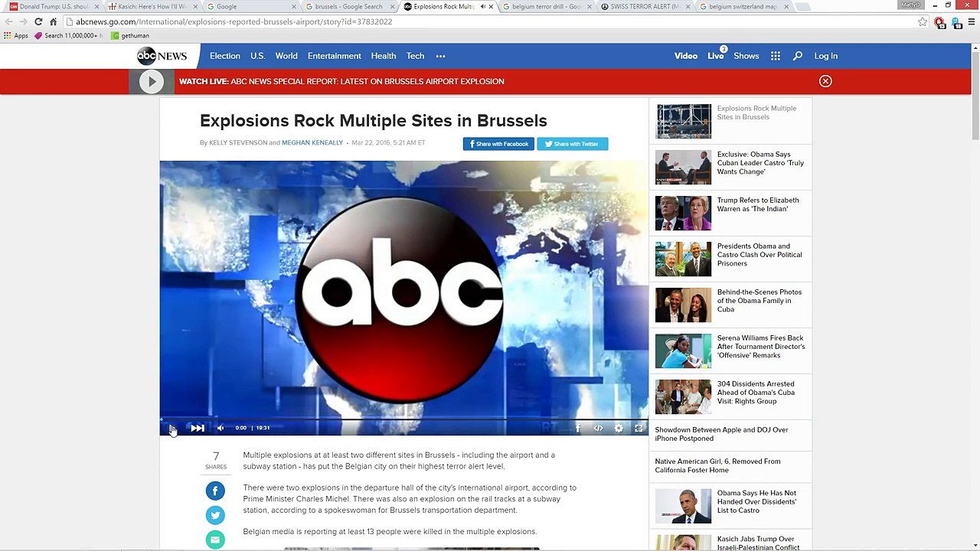The width and height of the screenshot is (980, 551).
Task: Share the video to Facebook from player
Action: 578,429
